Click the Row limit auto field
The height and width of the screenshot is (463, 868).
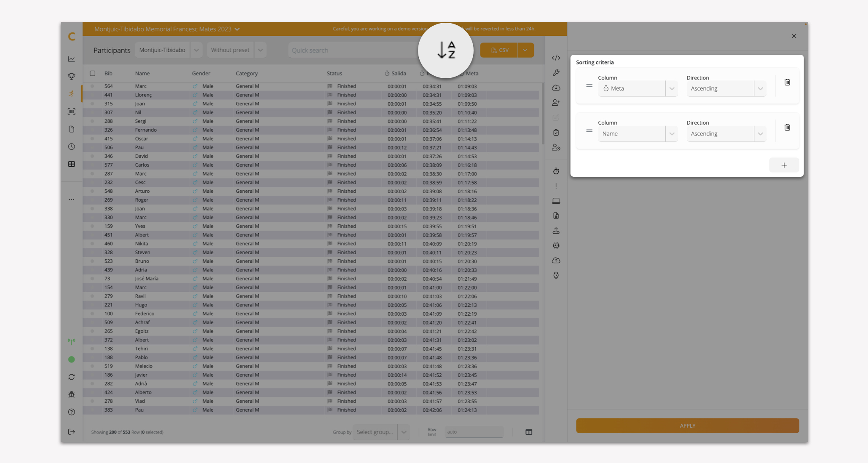pos(474,432)
